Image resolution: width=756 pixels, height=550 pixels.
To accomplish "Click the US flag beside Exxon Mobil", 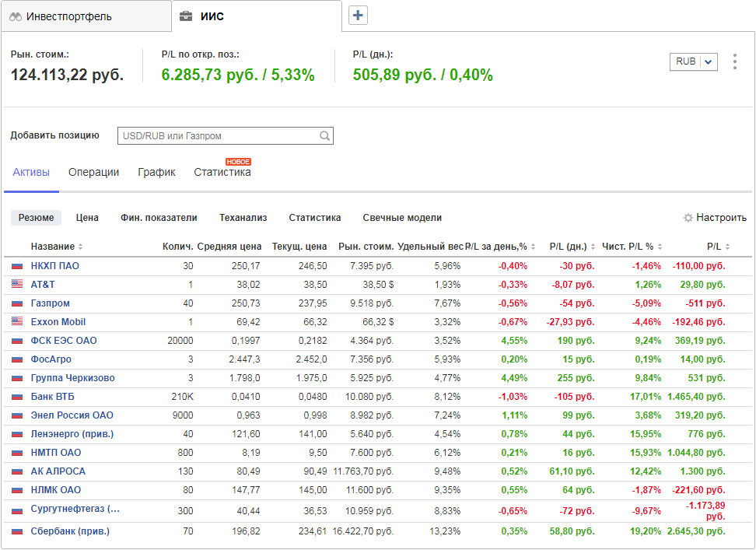I will 17,321.
